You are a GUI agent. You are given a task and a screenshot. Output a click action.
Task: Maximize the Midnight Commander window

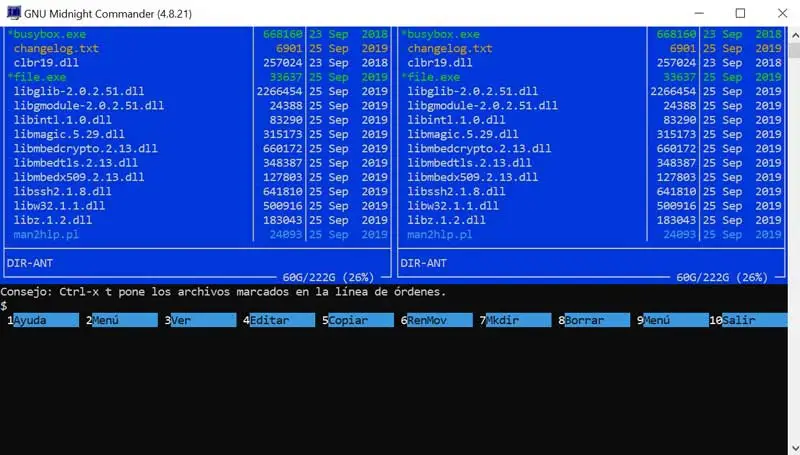click(740, 13)
